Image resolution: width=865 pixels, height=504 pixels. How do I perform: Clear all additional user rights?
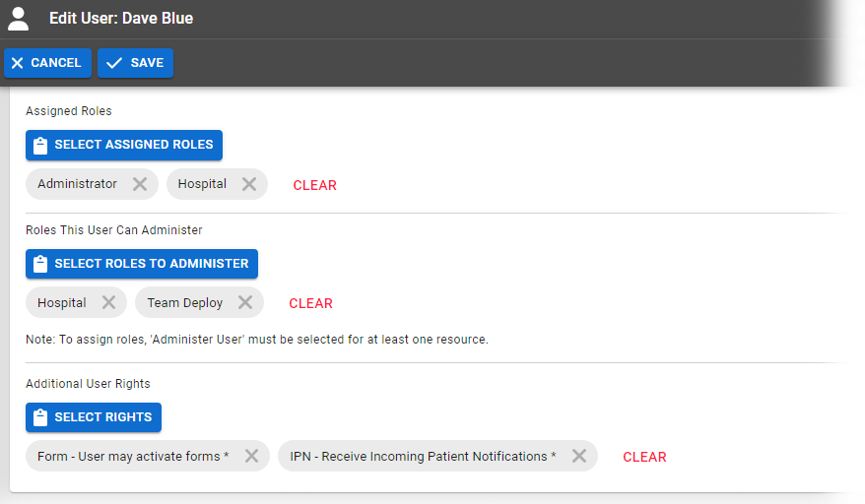point(644,457)
